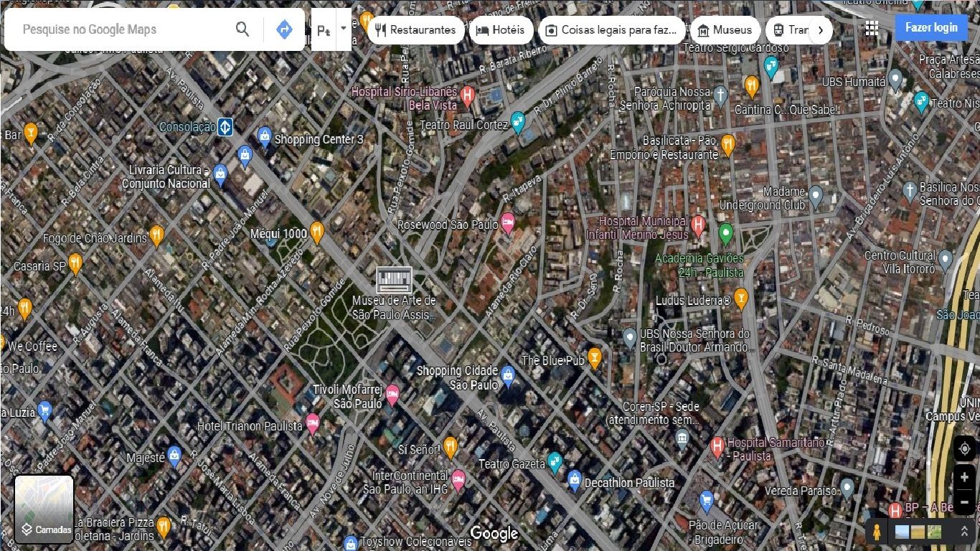Click the Cantina C...Que Sabe pin
Image resolution: width=980 pixels, height=551 pixels.
tap(751, 86)
